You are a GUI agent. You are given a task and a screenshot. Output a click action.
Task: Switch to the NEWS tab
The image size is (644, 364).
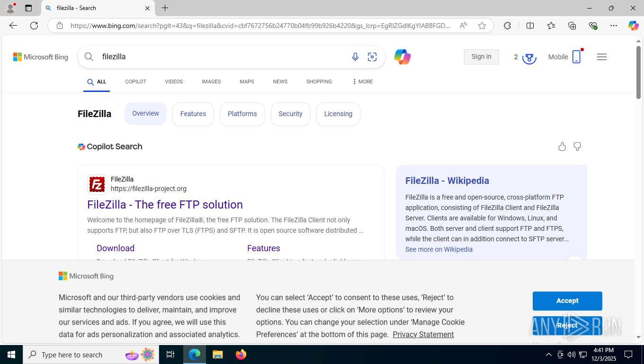tap(280, 82)
